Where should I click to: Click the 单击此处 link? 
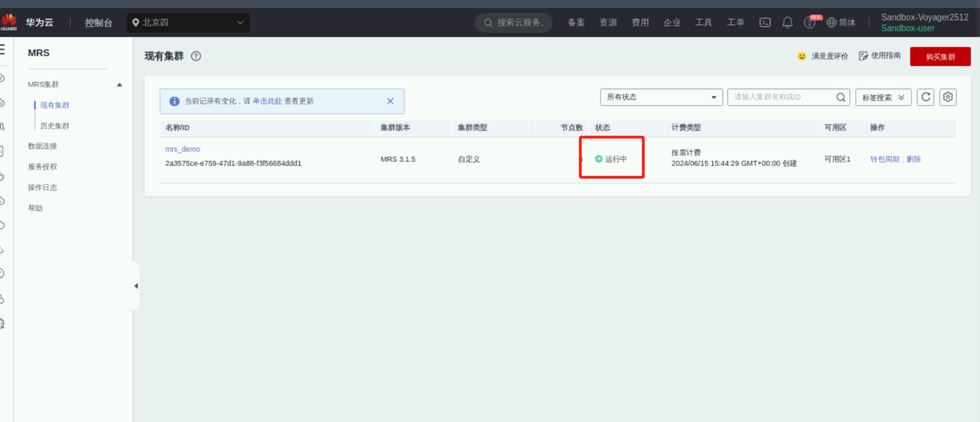click(x=267, y=101)
